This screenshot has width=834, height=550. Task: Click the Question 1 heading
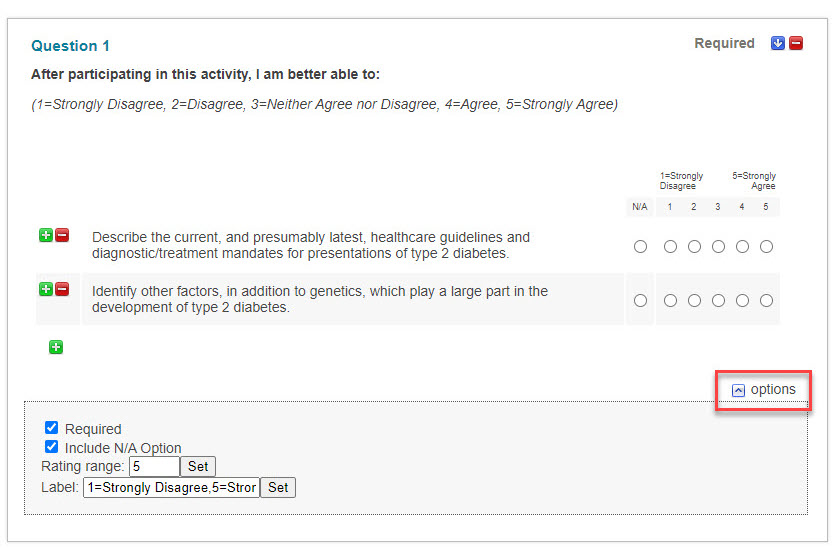(70, 46)
